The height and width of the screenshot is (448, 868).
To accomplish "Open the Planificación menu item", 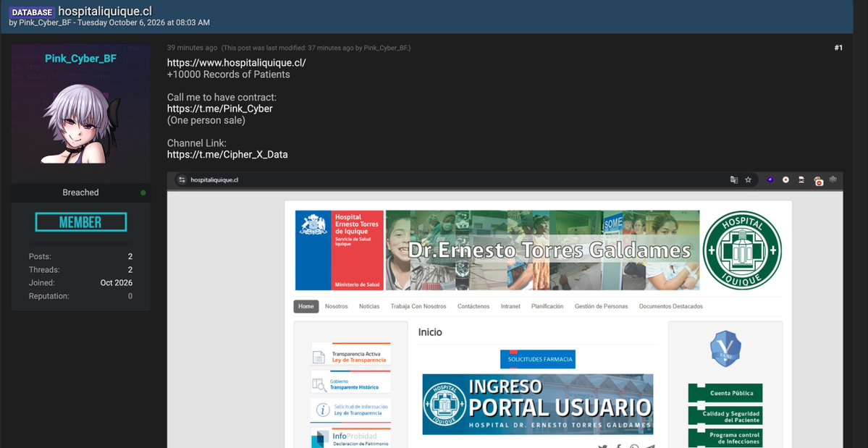I will pos(547,306).
